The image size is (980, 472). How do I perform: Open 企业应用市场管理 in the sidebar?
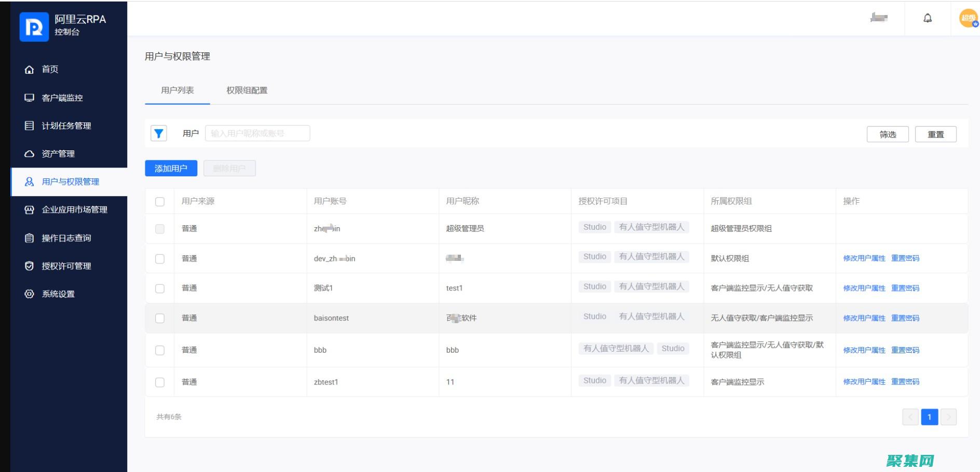(x=29, y=210)
